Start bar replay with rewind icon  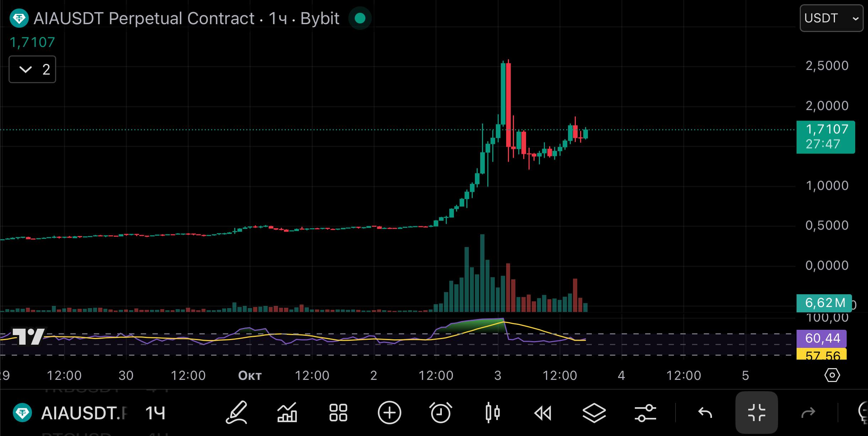(x=543, y=413)
